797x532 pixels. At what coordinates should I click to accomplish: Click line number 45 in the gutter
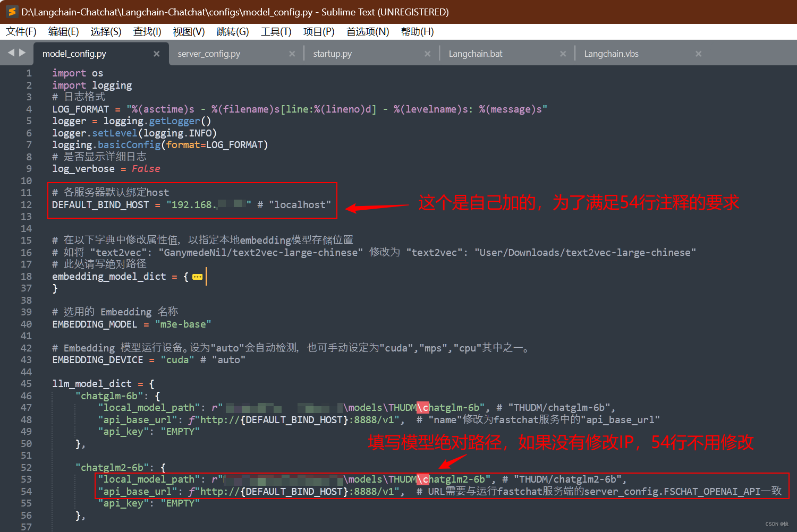coord(26,384)
